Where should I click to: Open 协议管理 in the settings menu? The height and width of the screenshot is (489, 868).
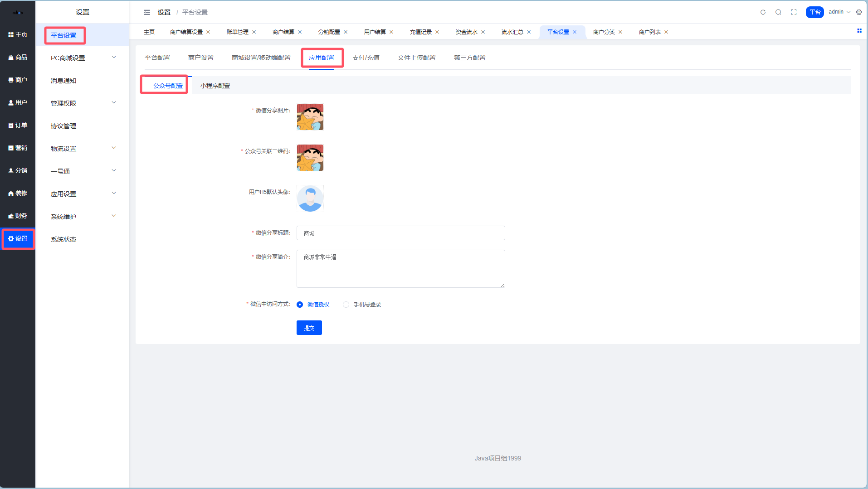[63, 126]
